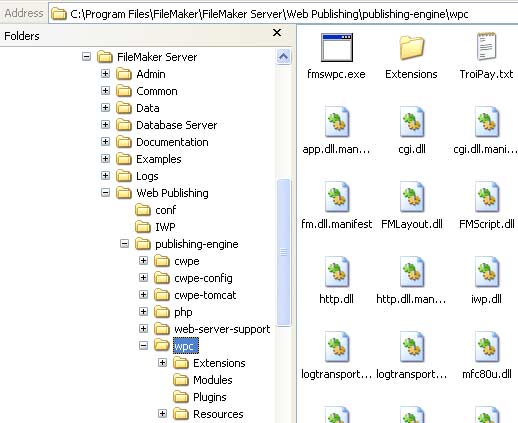Select the TroiPay.txt text file
Screen dimensions: 518x423
pyautogui.click(x=486, y=47)
